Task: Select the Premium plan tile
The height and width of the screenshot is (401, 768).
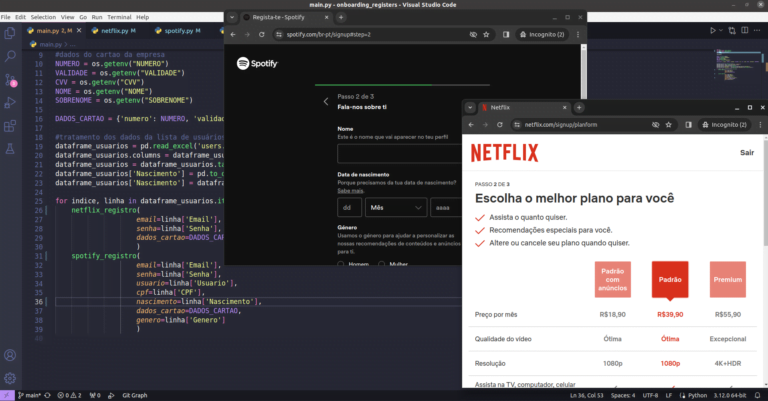Action: click(727, 280)
